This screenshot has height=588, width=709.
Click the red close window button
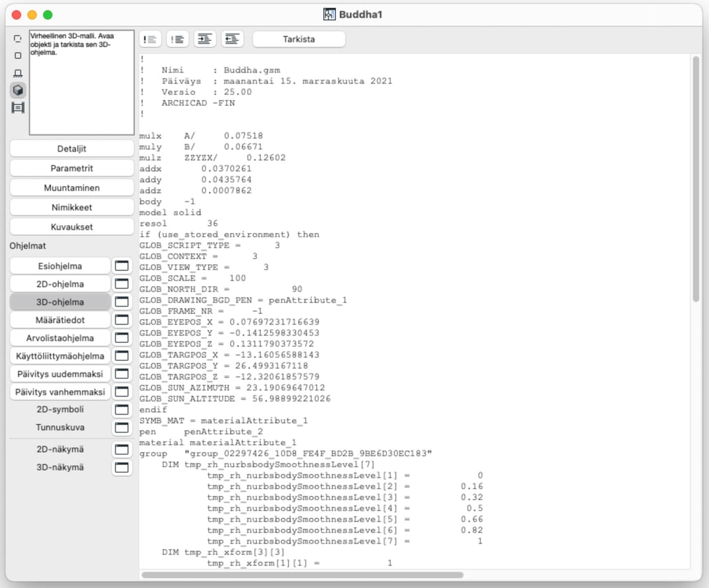tap(17, 15)
